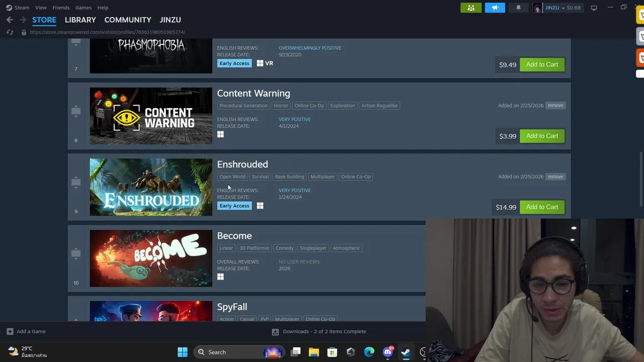644x362 pixels.
Task: Open the Games menu
Action: (84, 8)
